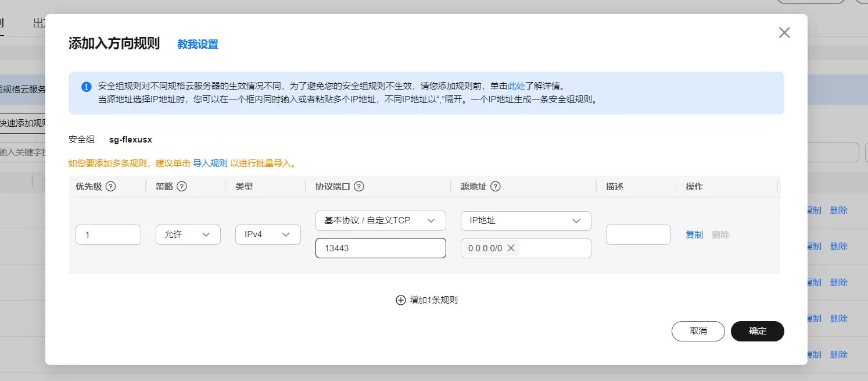The width and height of the screenshot is (868, 381).
Task: Click the source address help icon
Action: tap(496, 187)
